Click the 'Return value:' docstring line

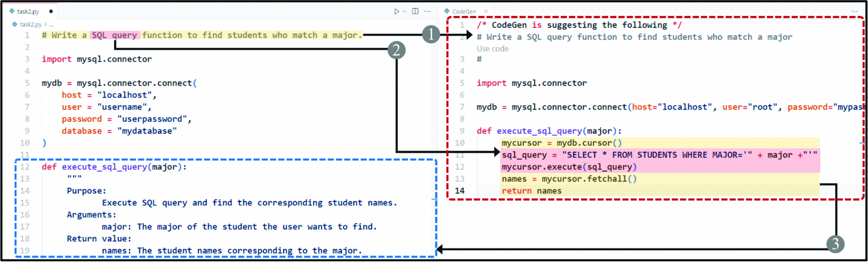coord(99,239)
